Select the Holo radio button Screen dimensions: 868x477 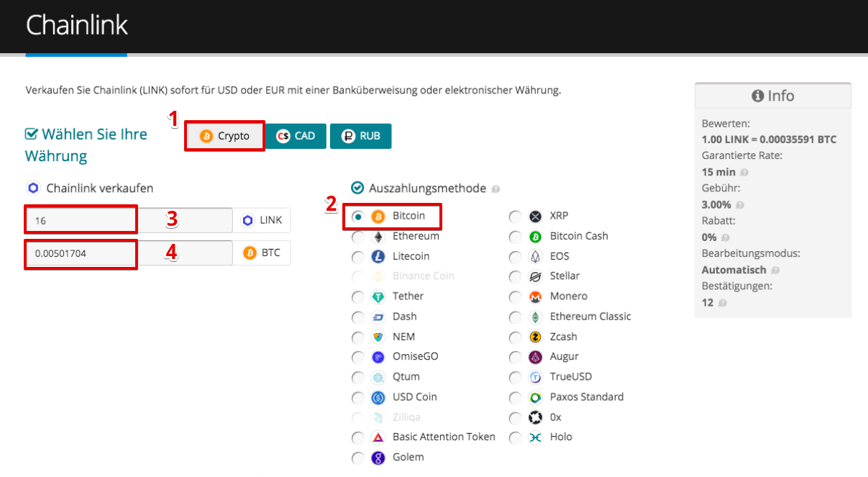click(515, 437)
